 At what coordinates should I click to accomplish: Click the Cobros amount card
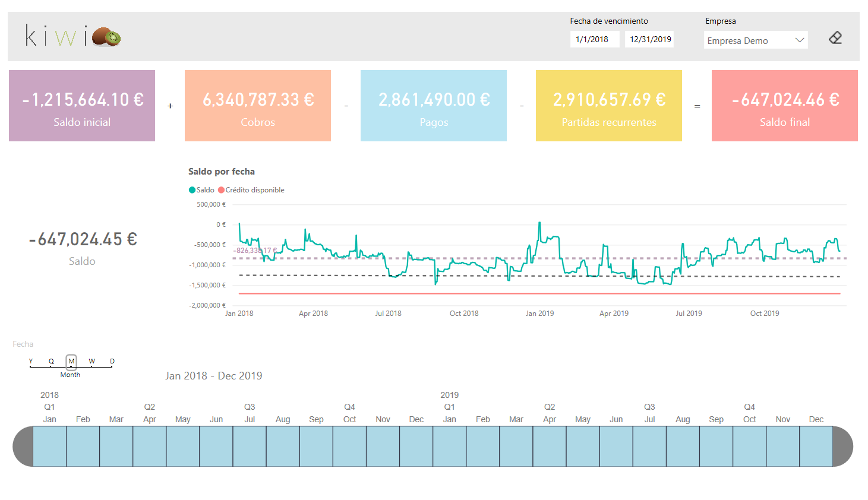(258, 106)
